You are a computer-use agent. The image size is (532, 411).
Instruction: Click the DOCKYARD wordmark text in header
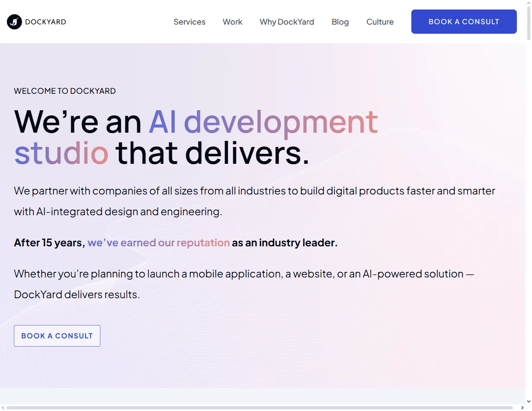coord(46,22)
